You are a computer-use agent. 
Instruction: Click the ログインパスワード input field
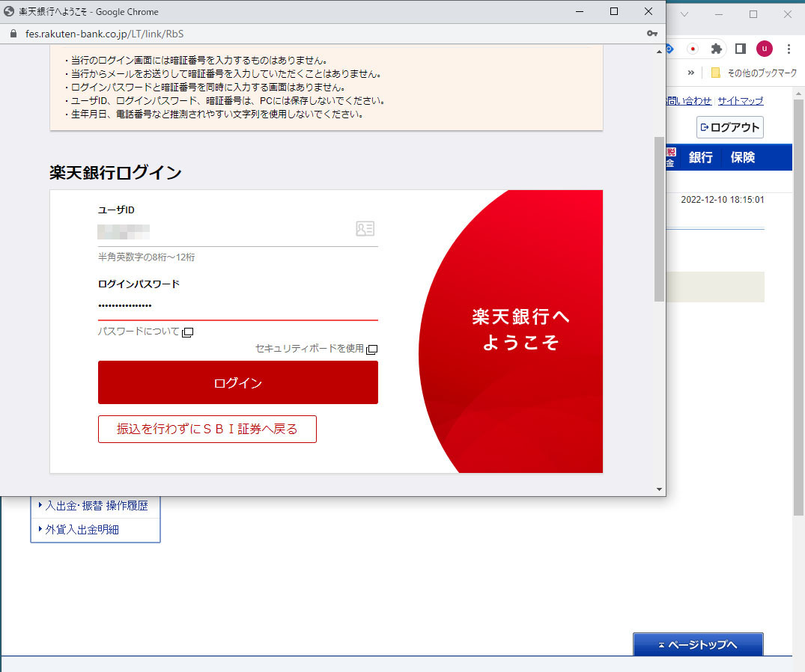[x=237, y=306]
